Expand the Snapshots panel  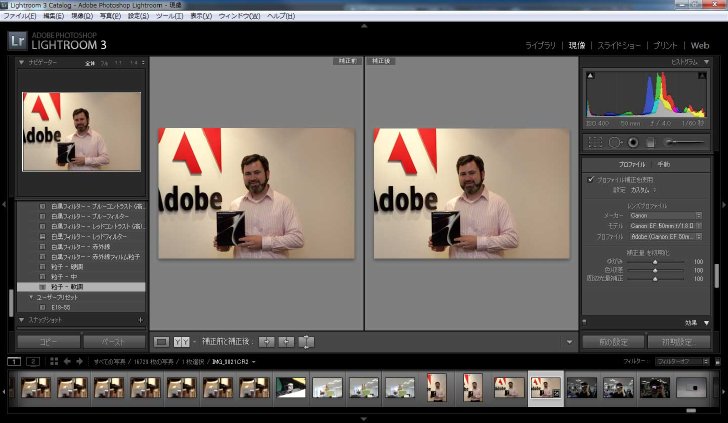pos(21,320)
